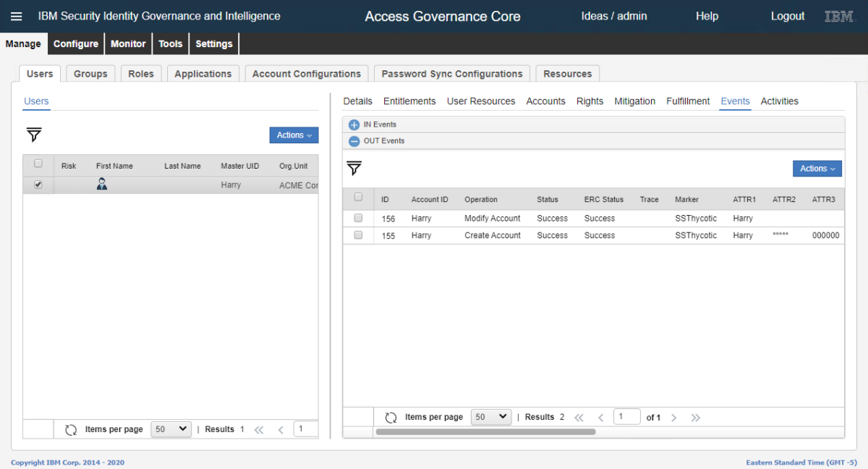Go to last page of events
This screenshot has width=868, height=469.
click(x=696, y=418)
